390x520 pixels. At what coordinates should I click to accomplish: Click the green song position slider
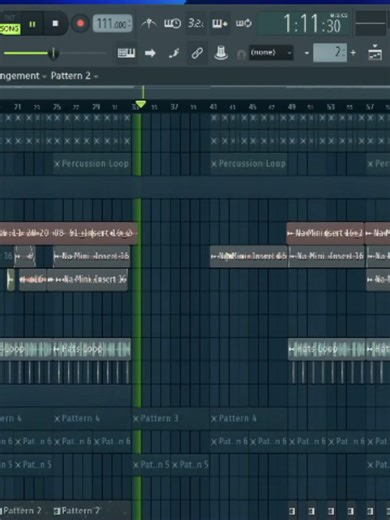point(53,53)
